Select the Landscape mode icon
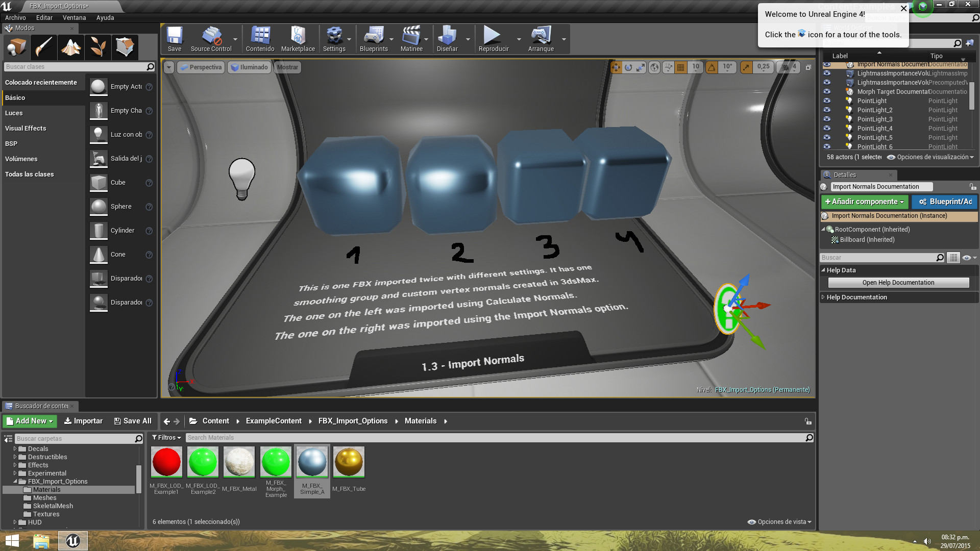 [x=71, y=47]
